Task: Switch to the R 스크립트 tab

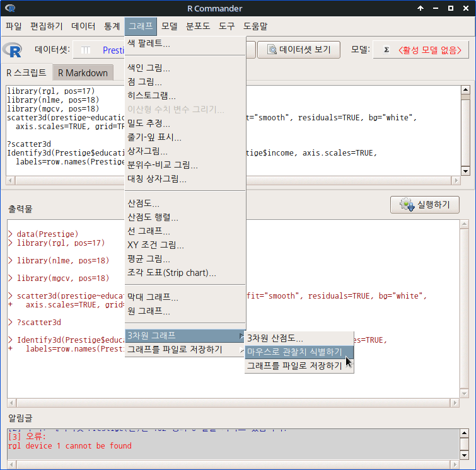Action: click(x=26, y=73)
